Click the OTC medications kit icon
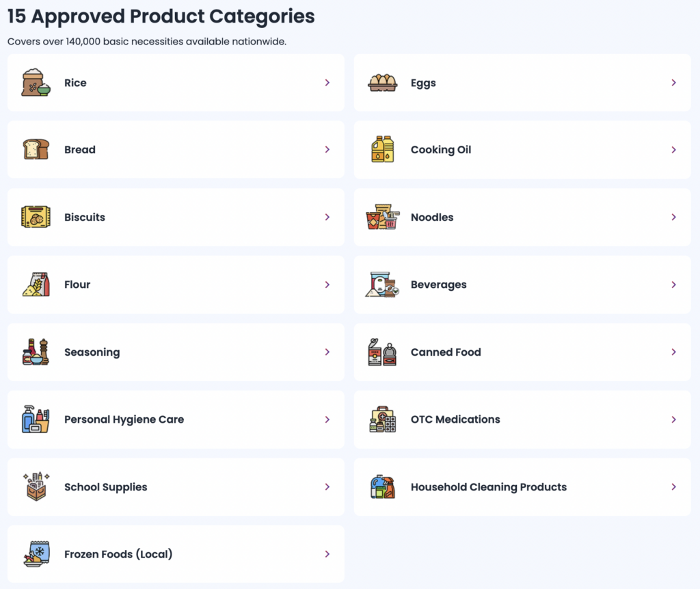The image size is (700, 589). (x=382, y=419)
